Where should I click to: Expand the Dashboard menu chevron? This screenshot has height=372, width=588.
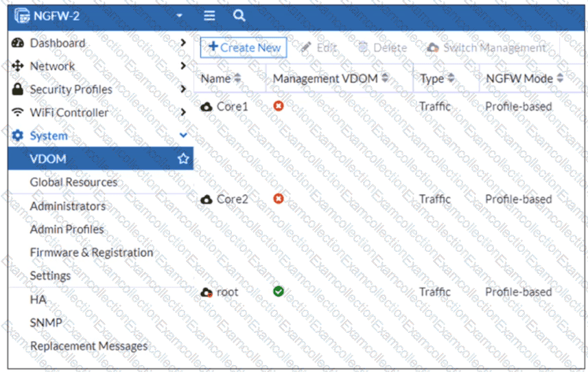[183, 43]
